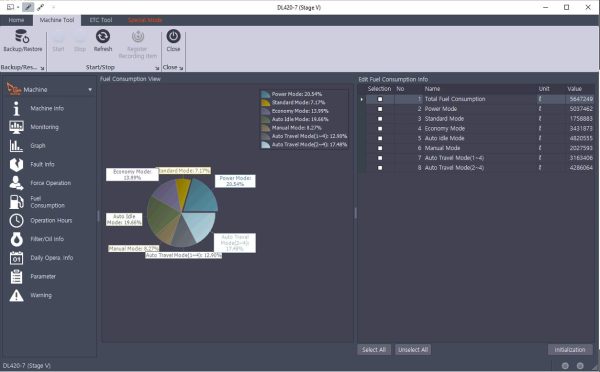The height and width of the screenshot is (372, 600).
Task: Switch to the Home tab
Action: (16, 20)
